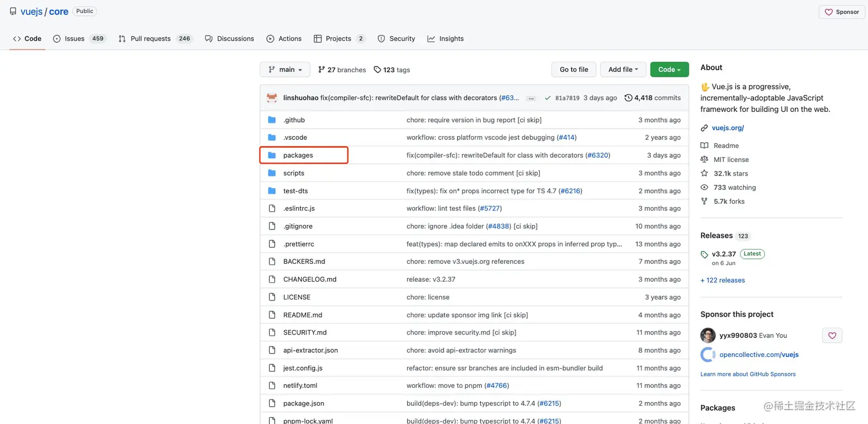Open the vuejs.org/ website link

point(728,128)
